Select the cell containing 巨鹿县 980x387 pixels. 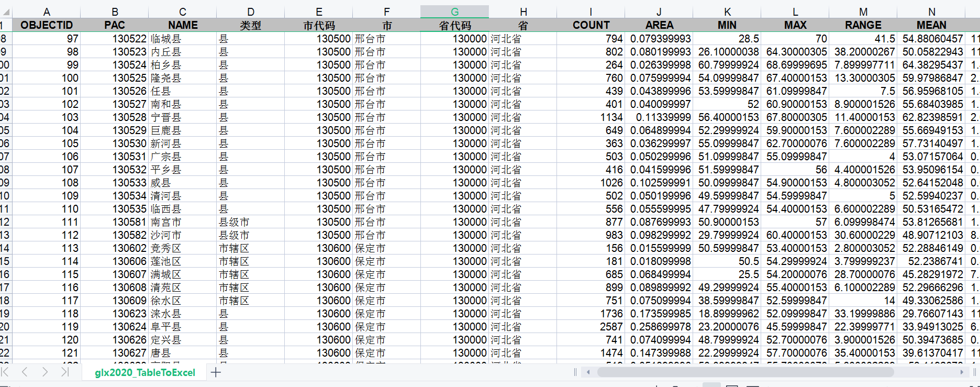coord(183,130)
